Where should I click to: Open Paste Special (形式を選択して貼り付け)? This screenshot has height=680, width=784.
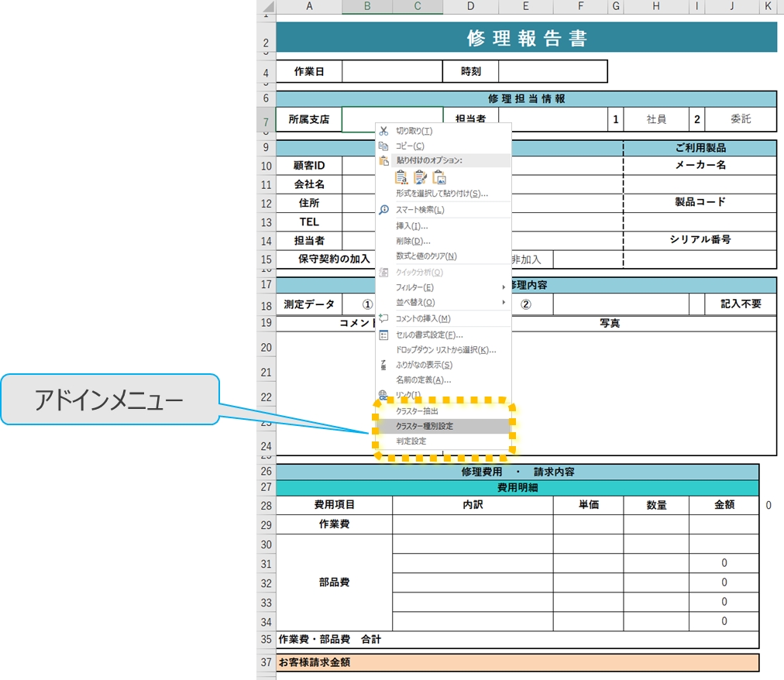pyautogui.click(x=442, y=194)
